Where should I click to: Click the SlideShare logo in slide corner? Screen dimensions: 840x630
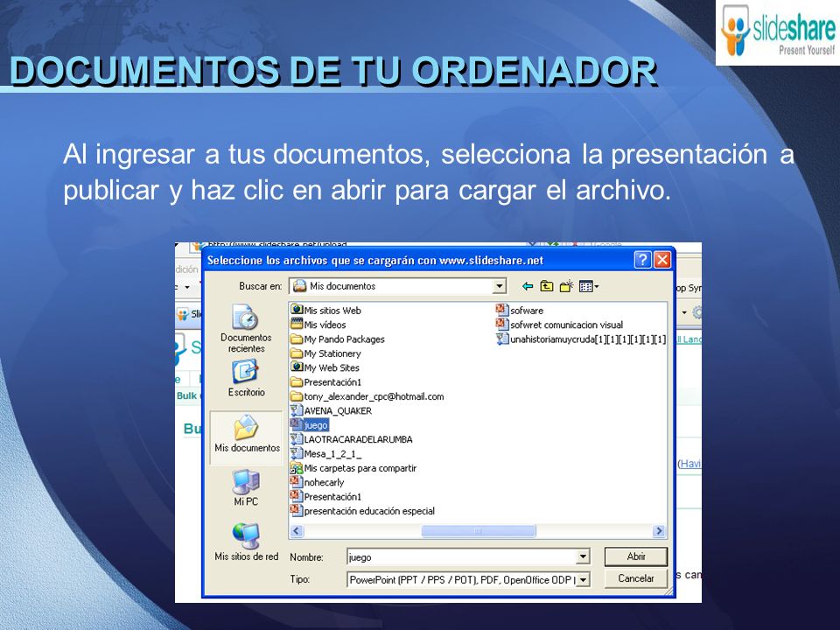778,31
